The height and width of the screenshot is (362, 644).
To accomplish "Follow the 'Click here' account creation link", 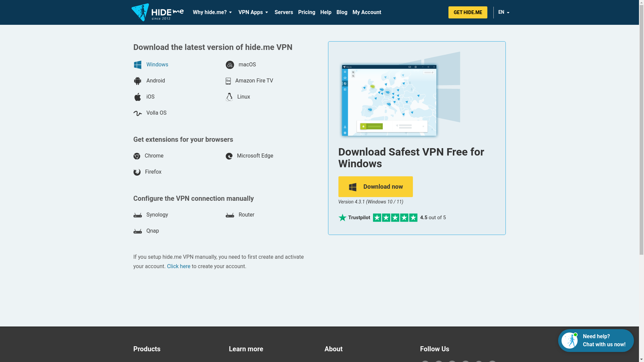I will pos(178,266).
